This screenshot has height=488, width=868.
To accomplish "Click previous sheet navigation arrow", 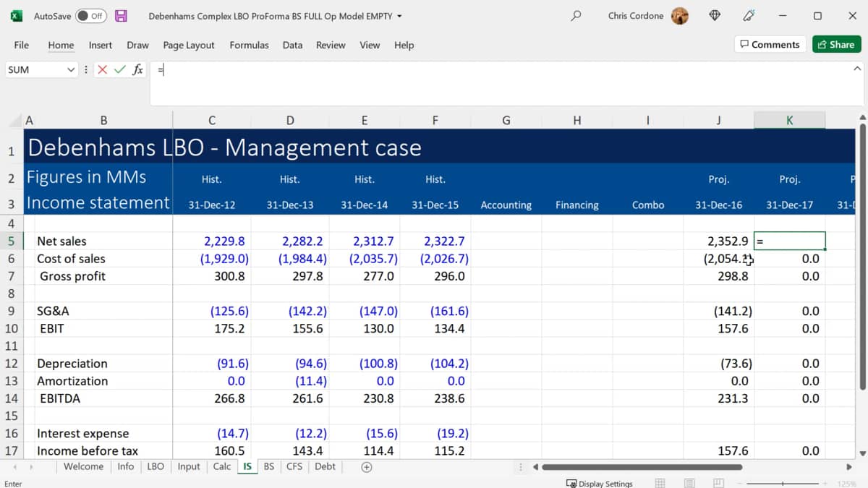I will (15, 467).
